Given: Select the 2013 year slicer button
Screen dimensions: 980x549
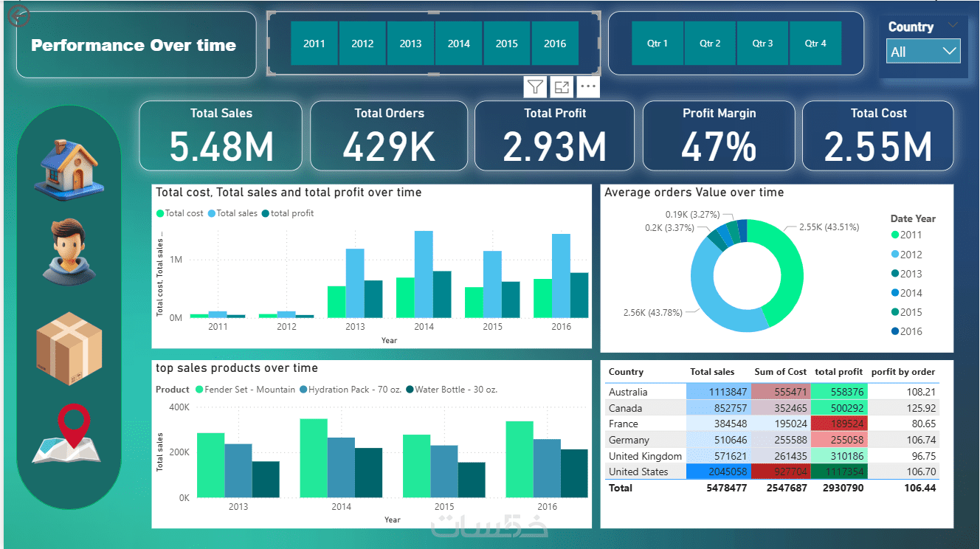Looking at the screenshot, I should [411, 44].
